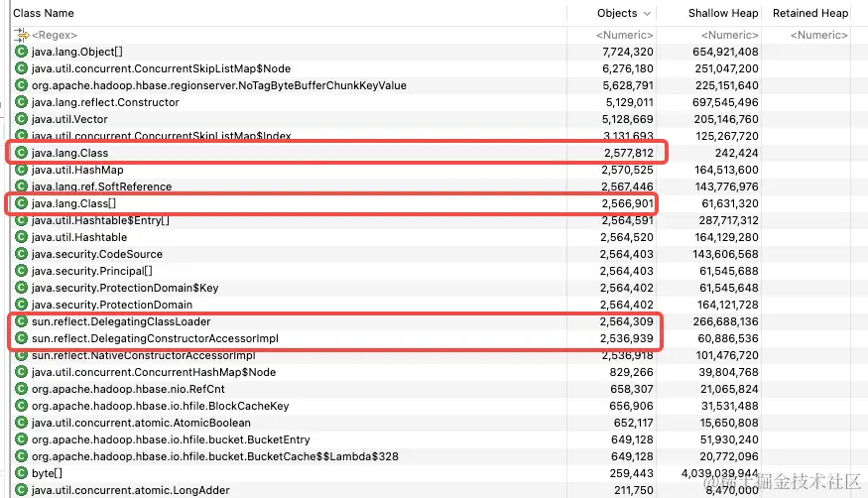Click the icon for sun.reflect.DelegatingClassLoader
Screen dimensions: 868x498
click(21, 321)
